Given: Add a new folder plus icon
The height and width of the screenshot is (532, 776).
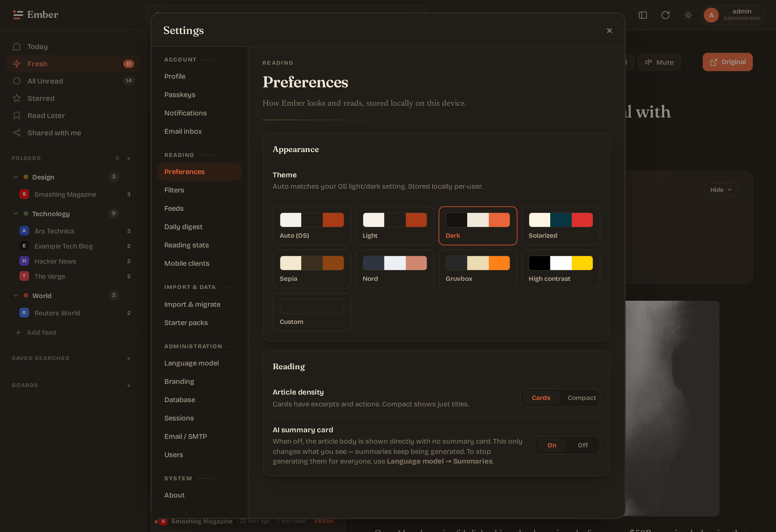Looking at the screenshot, I should (129, 159).
